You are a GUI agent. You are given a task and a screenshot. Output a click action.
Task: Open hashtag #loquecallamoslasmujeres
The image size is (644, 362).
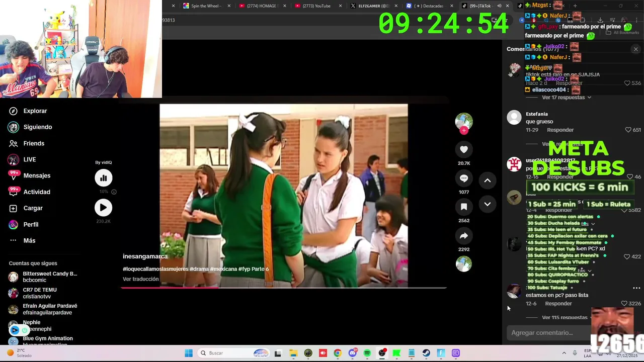point(155,269)
